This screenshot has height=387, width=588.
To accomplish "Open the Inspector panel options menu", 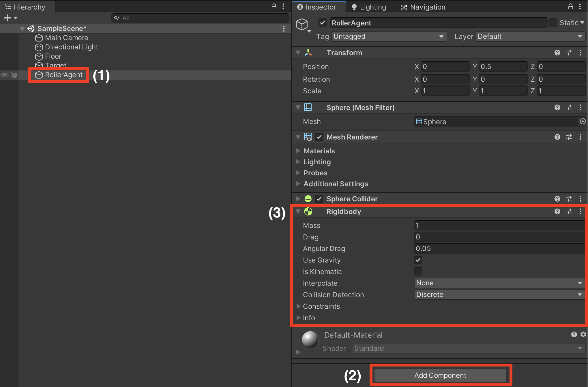I will tap(580, 7).
